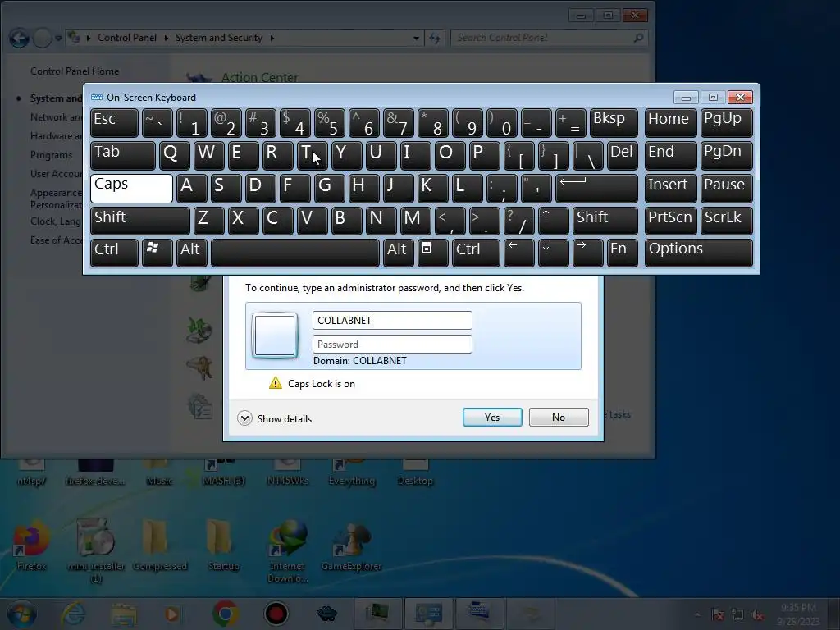
Task: Click System and Security breadcrumb
Action: [x=218, y=38]
